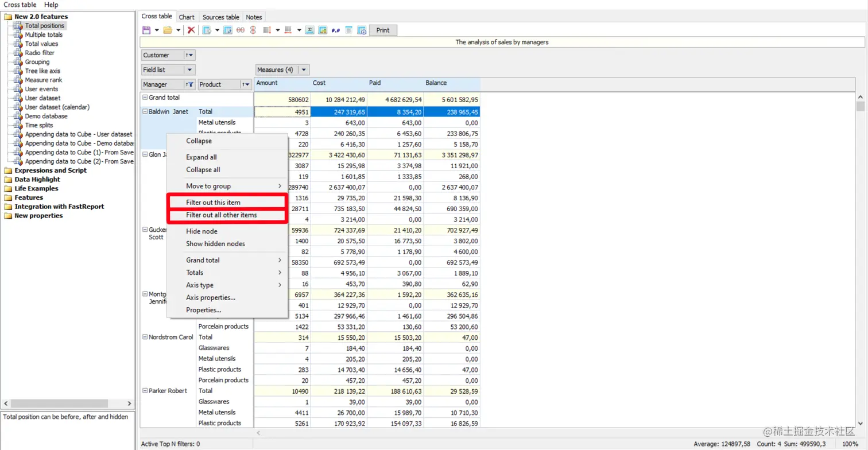Select Multiple totals in the tree
The height and width of the screenshot is (450, 868).
(44, 35)
